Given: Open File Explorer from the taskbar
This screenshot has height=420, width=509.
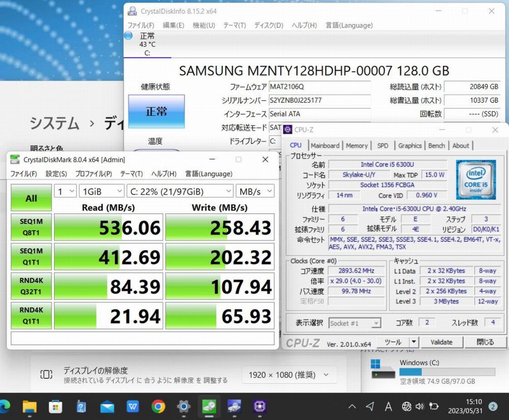Looking at the screenshot, I should pyautogui.click(x=30, y=406).
